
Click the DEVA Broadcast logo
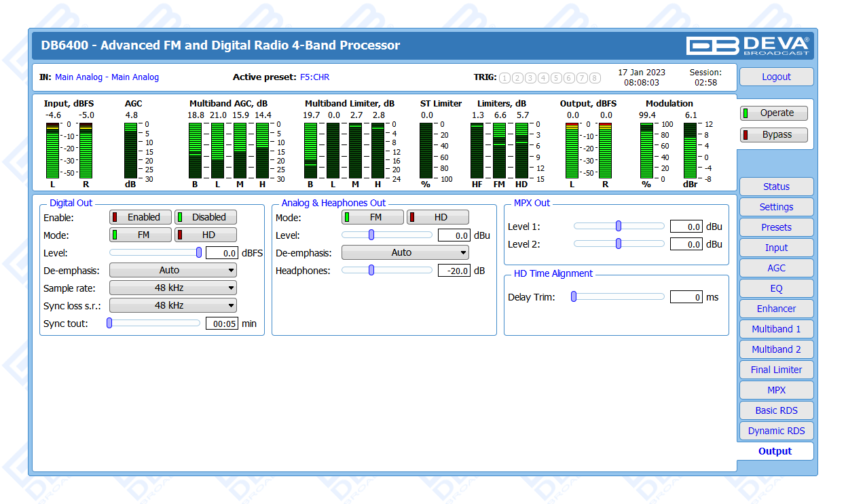pos(748,45)
